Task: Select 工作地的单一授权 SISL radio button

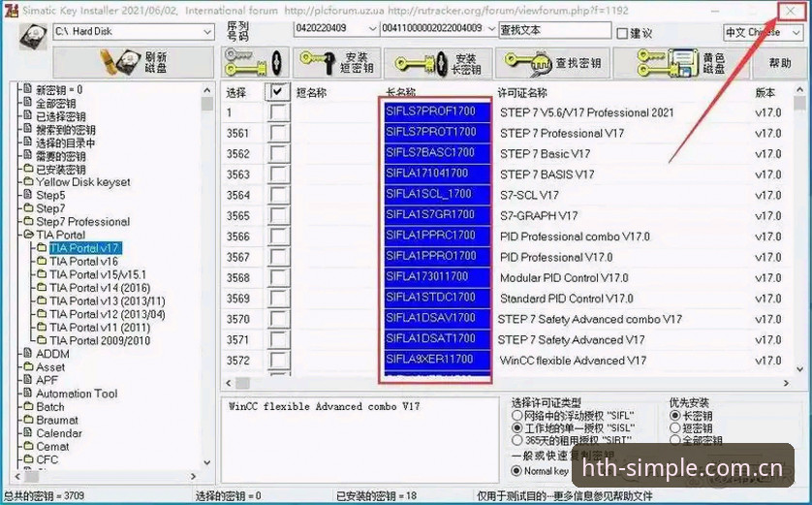Action: point(516,427)
